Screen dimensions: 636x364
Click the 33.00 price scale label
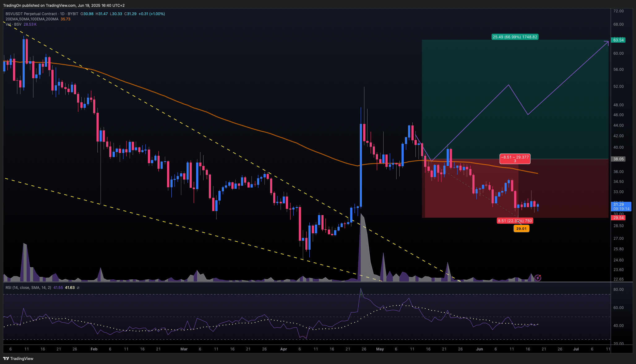(618, 192)
